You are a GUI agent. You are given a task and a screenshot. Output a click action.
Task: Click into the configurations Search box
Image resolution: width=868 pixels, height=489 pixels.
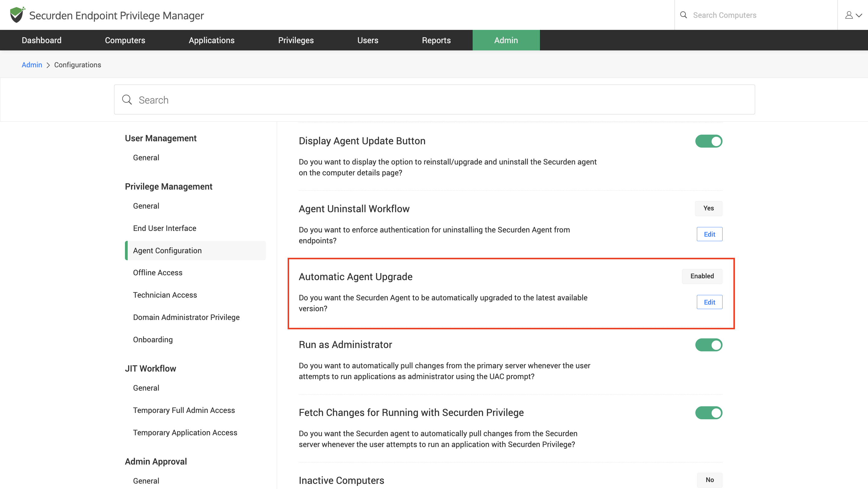[x=434, y=99]
